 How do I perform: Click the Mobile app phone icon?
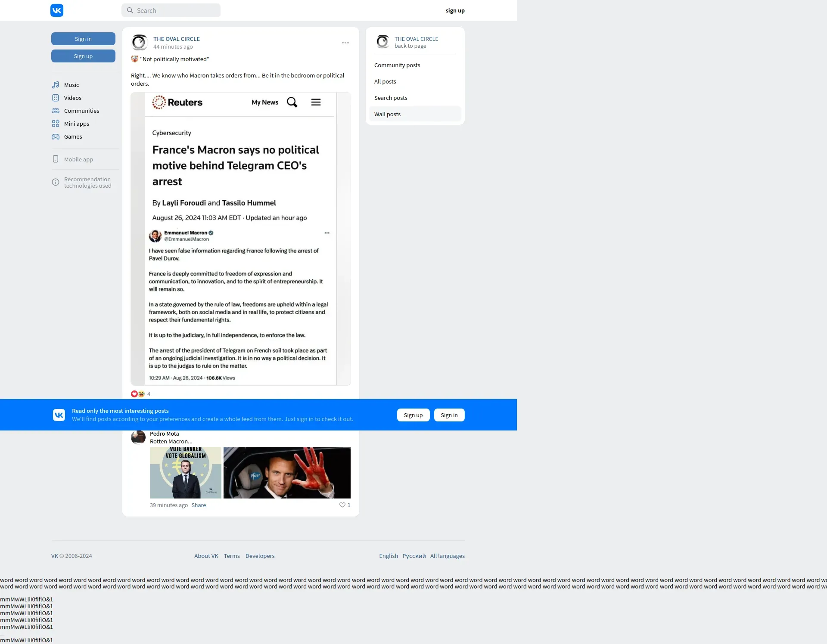pyautogui.click(x=56, y=159)
